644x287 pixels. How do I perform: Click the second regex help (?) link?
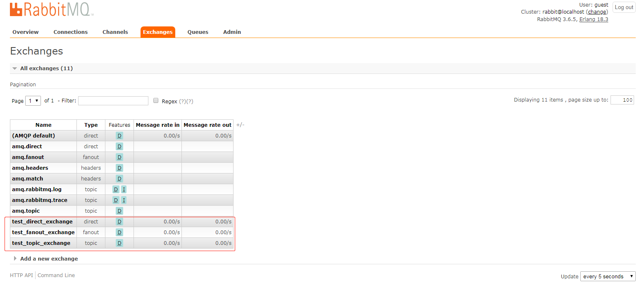190,102
